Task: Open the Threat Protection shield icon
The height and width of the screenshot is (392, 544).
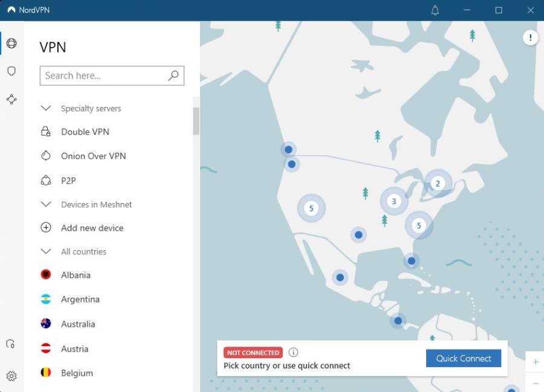Action: click(x=11, y=71)
